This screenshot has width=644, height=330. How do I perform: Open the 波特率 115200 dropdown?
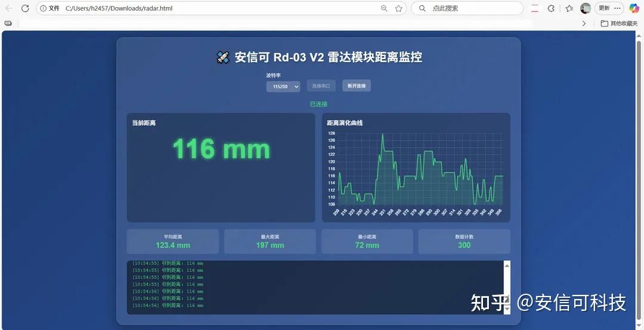(x=283, y=86)
